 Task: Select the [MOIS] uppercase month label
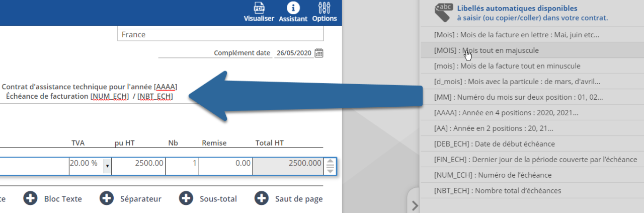[486, 50]
